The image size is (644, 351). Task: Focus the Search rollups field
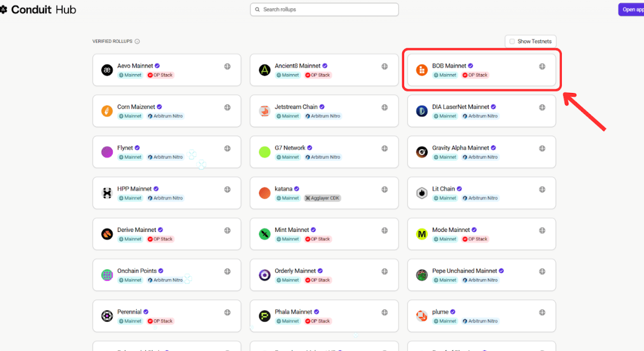pos(325,9)
